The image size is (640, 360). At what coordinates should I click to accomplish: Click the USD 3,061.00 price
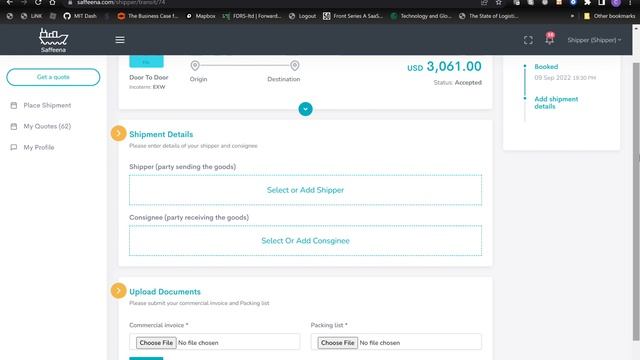[x=444, y=67]
